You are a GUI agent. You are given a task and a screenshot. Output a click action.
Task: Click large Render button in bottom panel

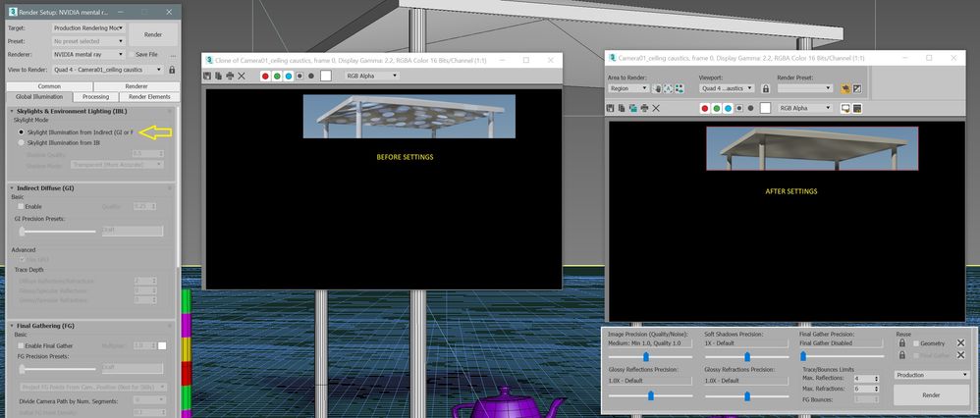tap(931, 394)
